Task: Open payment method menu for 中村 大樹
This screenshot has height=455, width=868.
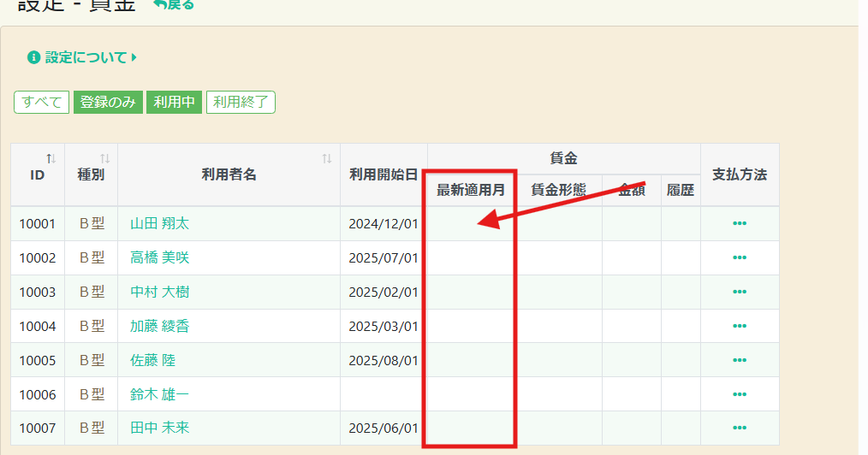Action: [740, 292]
